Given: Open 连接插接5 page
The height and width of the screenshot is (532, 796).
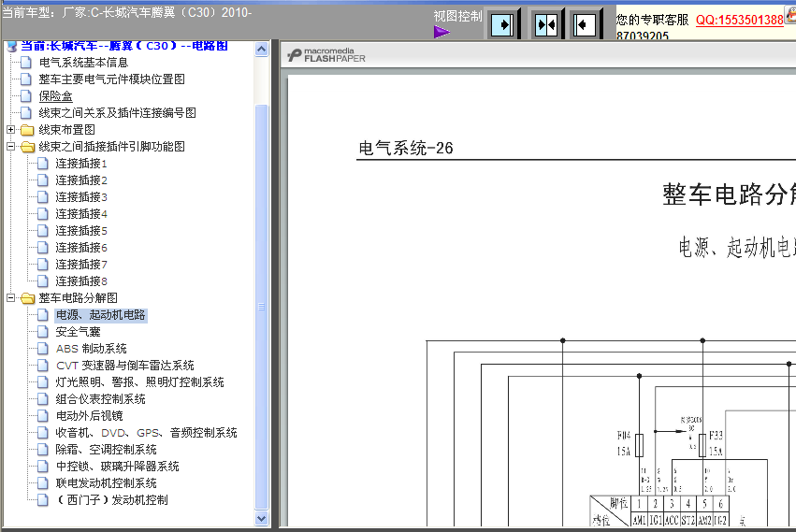Looking at the screenshot, I should click(x=81, y=230).
